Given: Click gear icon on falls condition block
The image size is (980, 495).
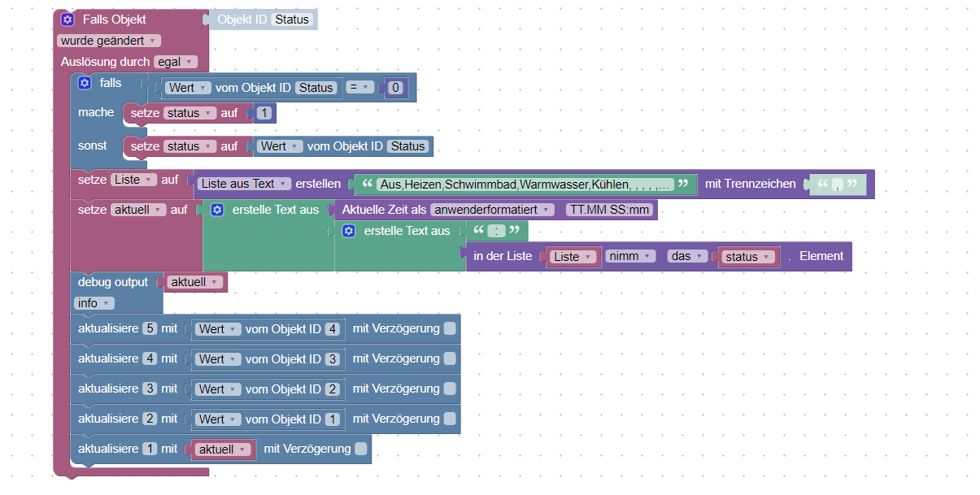Looking at the screenshot, I should [85, 83].
